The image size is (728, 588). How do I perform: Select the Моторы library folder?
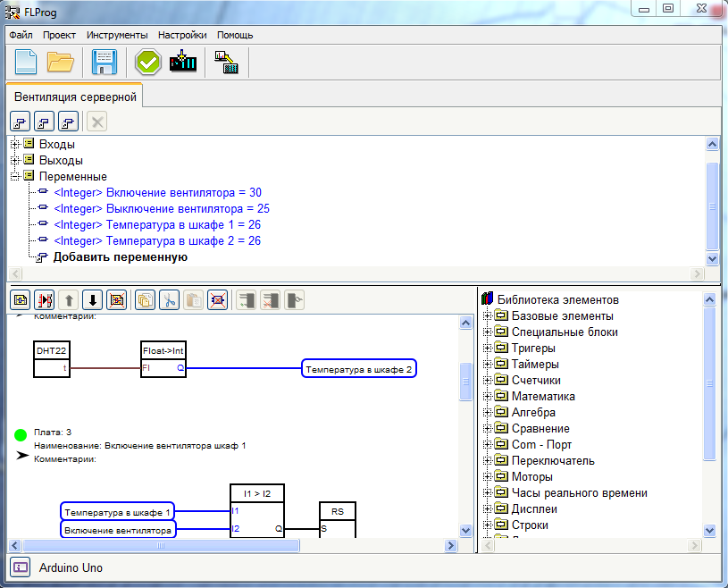point(531,477)
